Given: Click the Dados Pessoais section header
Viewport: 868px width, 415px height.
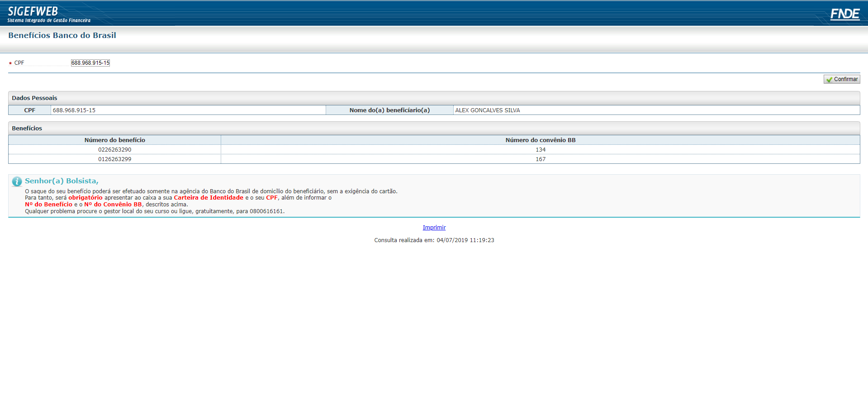Looking at the screenshot, I should click(x=34, y=98).
